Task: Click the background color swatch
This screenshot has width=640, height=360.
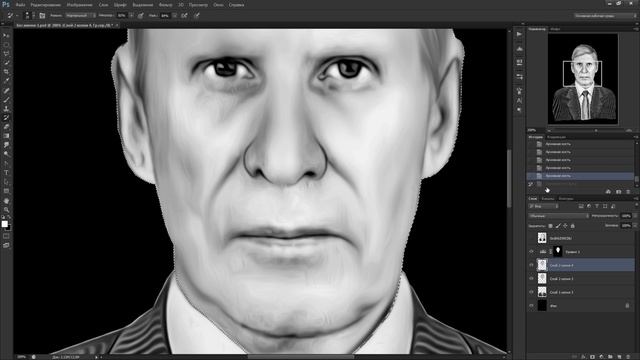Action: point(8,227)
